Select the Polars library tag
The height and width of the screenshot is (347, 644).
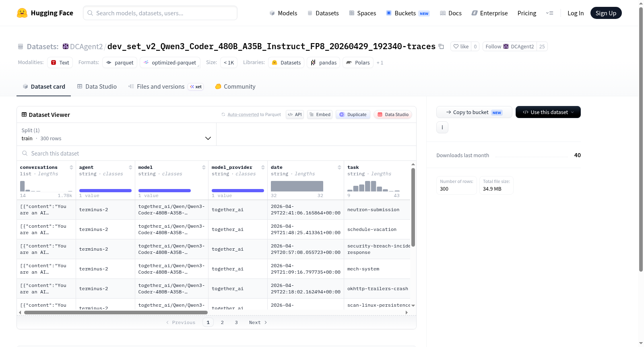pyautogui.click(x=358, y=62)
